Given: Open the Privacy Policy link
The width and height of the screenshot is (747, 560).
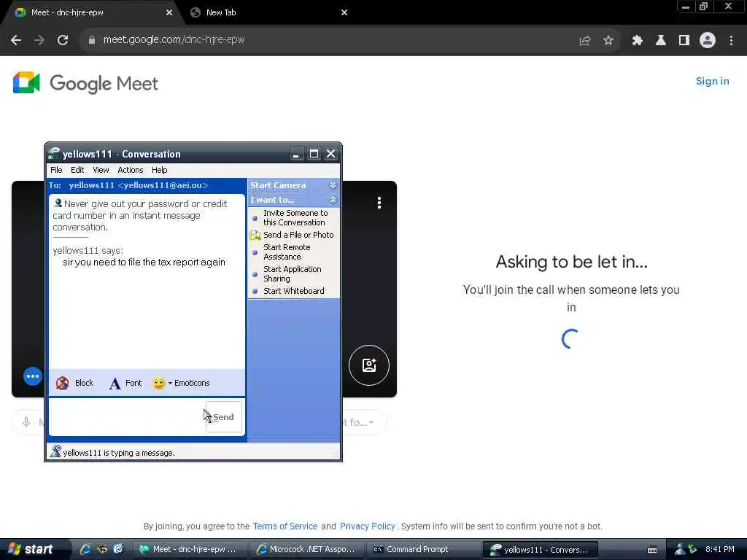Looking at the screenshot, I should coord(368,526).
